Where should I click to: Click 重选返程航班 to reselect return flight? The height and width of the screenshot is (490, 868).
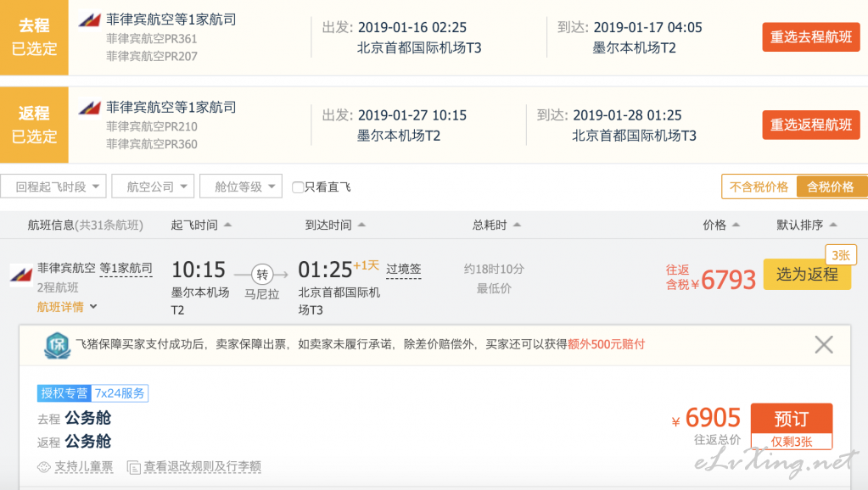coord(811,125)
